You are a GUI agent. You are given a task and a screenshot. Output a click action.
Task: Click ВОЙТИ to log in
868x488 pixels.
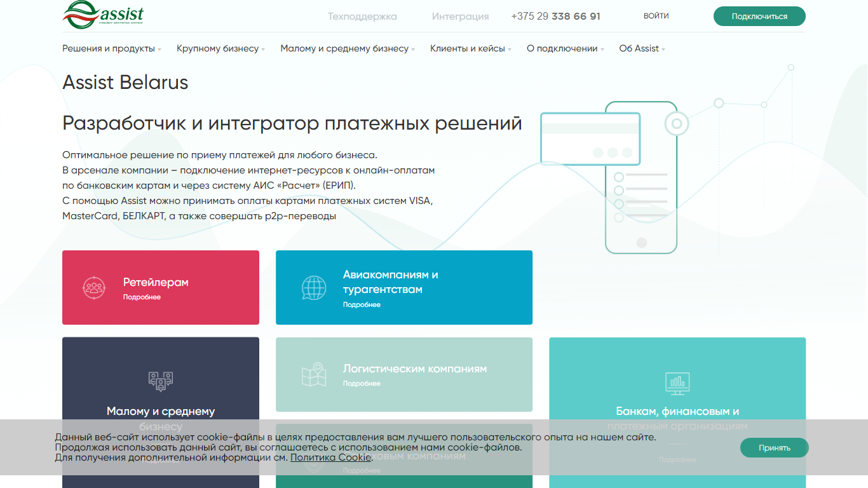(x=656, y=16)
